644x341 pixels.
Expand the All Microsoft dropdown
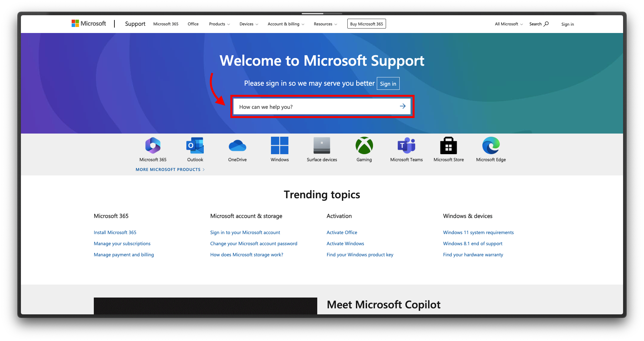(509, 24)
